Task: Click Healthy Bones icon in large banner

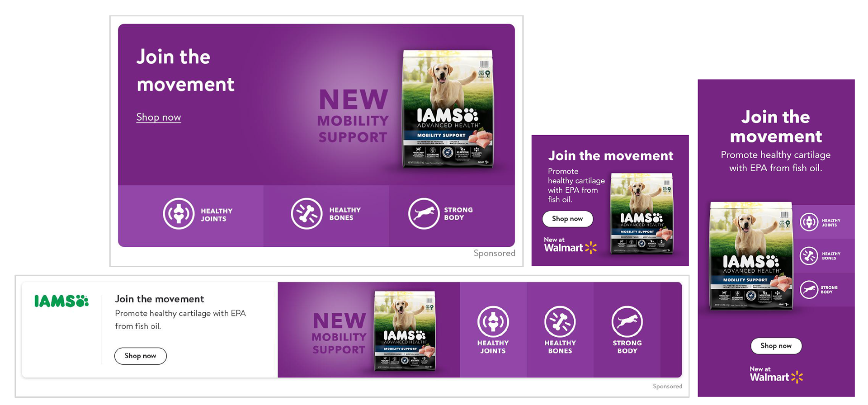Action: pyautogui.click(x=307, y=214)
